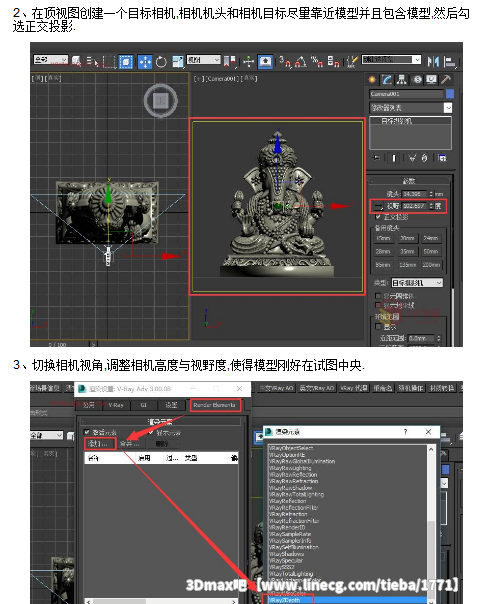The image size is (498, 604).
Task: Switch to the GI tab in render setup
Action: tap(143, 405)
